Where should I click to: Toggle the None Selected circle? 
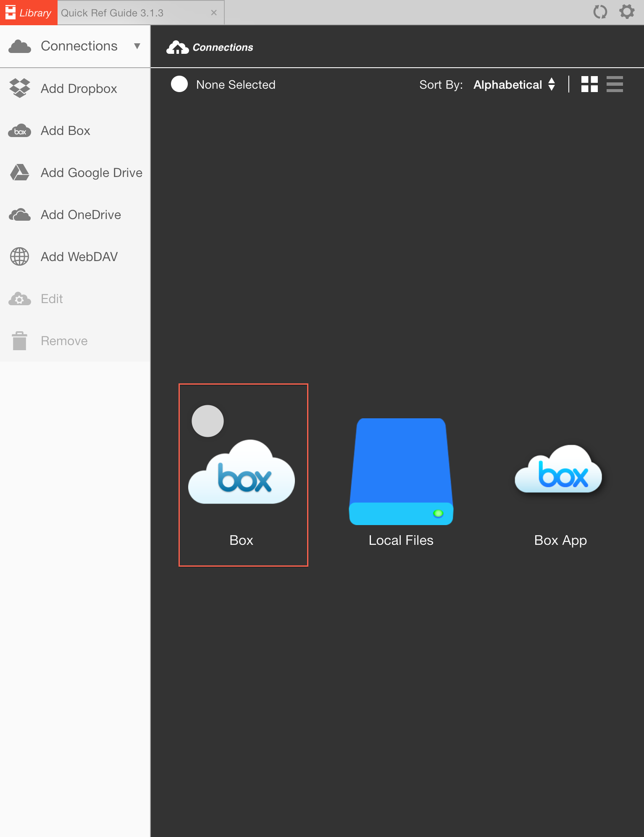(x=179, y=84)
